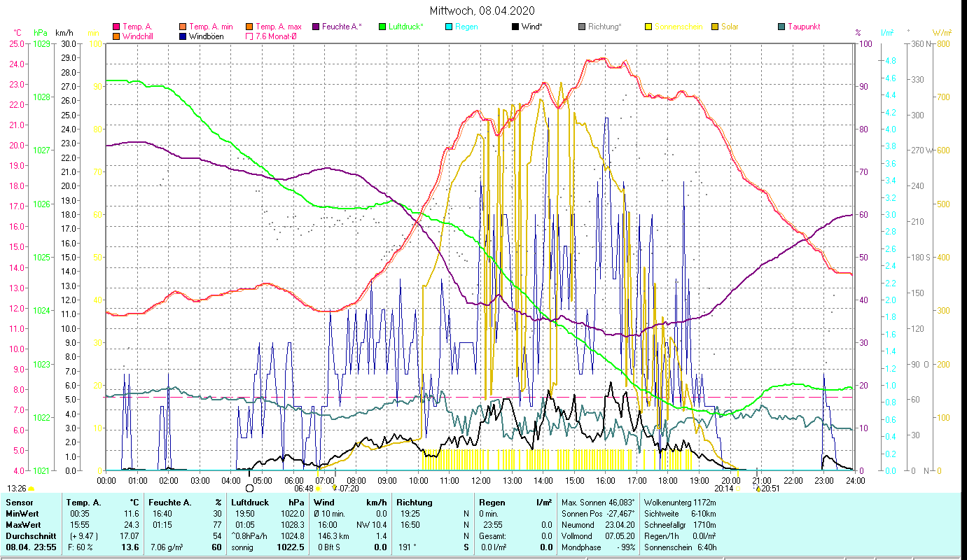The image size is (967, 560).
Task: Click the gray Richtung* legend swatch
Action: pos(581,27)
